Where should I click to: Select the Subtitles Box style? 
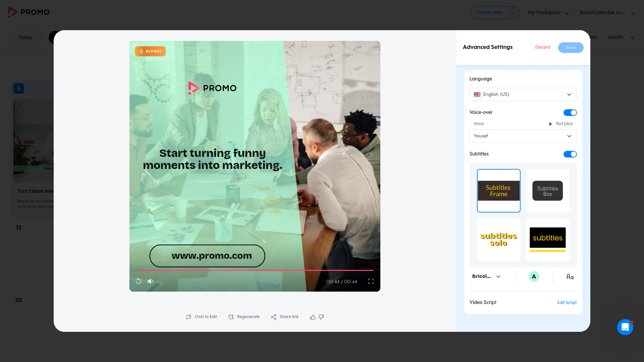click(x=548, y=191)
